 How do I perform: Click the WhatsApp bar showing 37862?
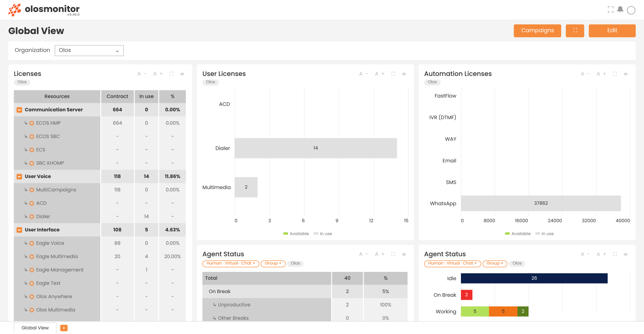click(541, 203)
